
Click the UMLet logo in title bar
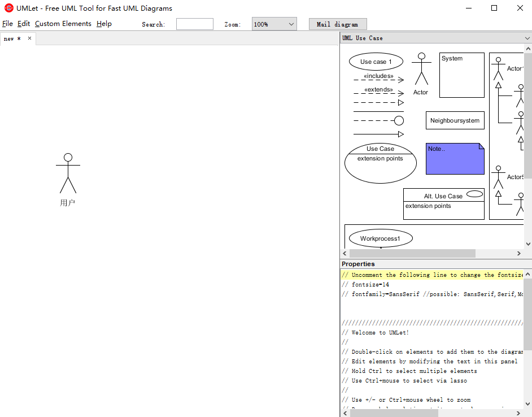tap(8, 8)
